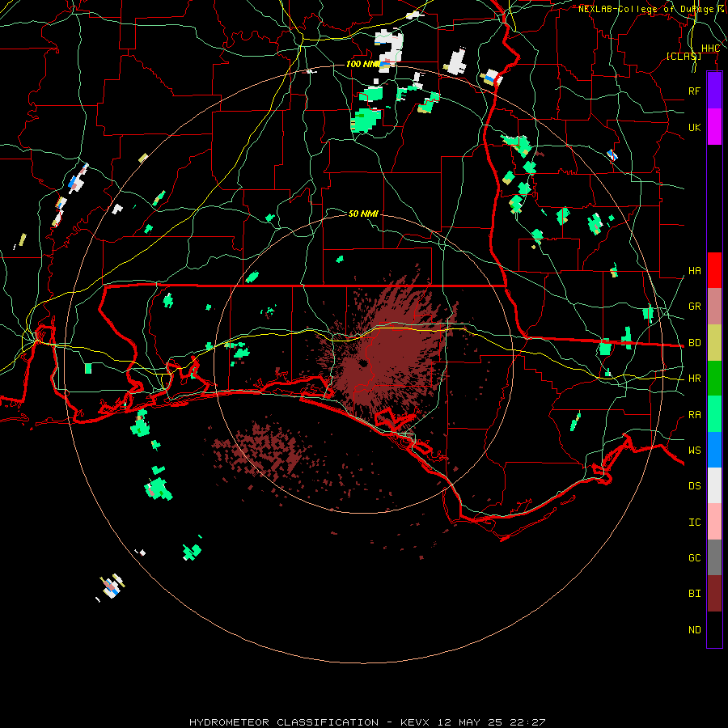Image resolution: width=728 pixels, height=728 pixels.
Task: Click the BD legend label
Action: (x=694, y=343)
